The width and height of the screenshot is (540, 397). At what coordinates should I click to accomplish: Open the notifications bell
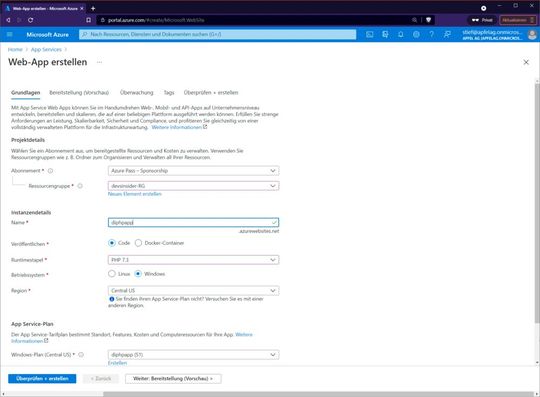tap(401, 34)
